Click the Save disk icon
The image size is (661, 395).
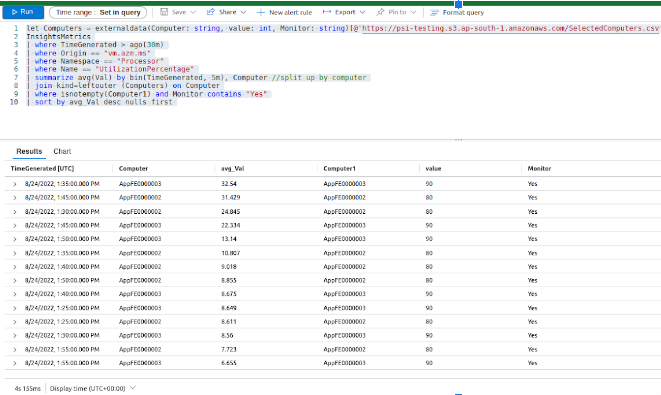coord(164,12)
